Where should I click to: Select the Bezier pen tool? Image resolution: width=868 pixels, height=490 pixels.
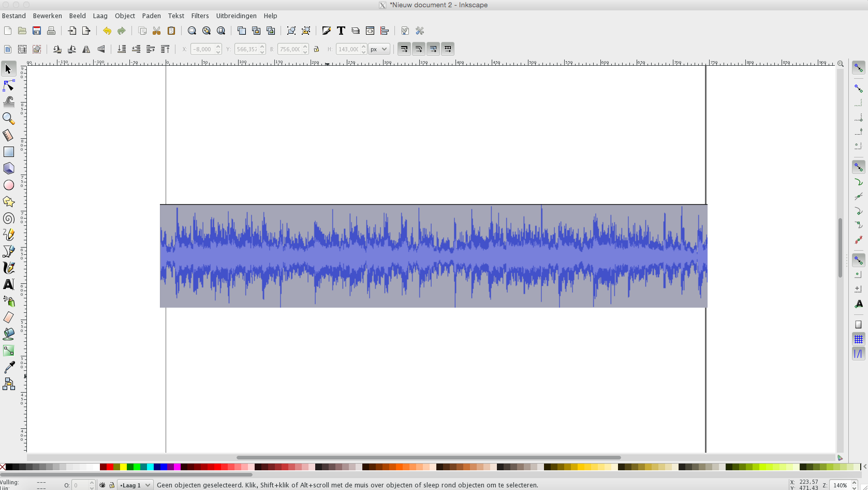coord(8,251)
